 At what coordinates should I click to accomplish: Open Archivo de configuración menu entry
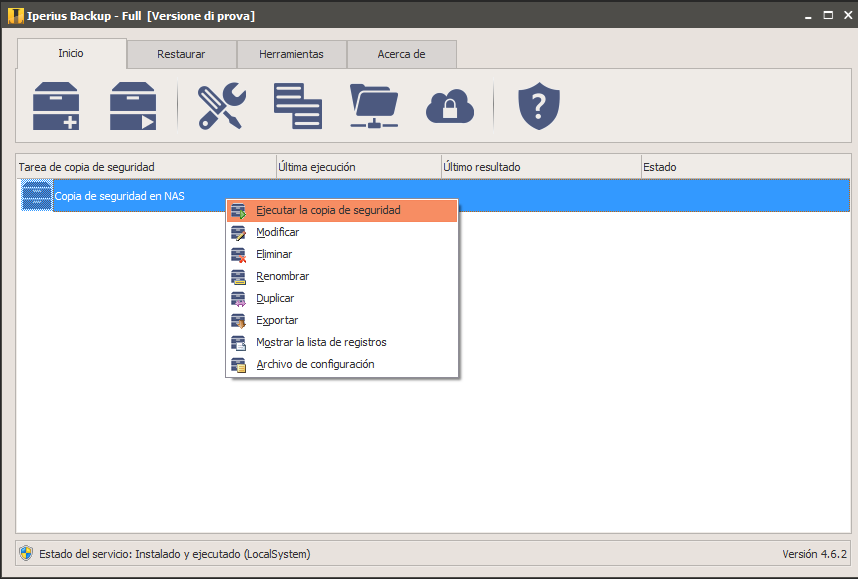(x=342, y=364)
